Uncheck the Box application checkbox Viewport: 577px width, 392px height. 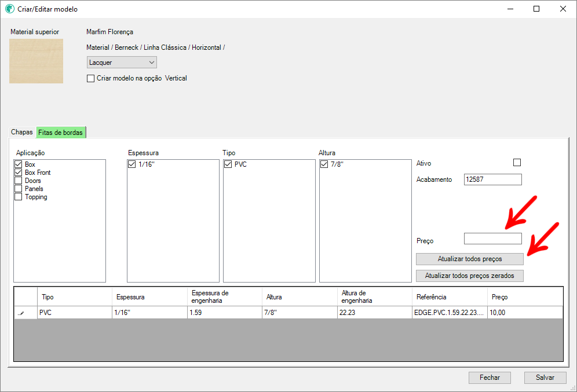(19, 165)
